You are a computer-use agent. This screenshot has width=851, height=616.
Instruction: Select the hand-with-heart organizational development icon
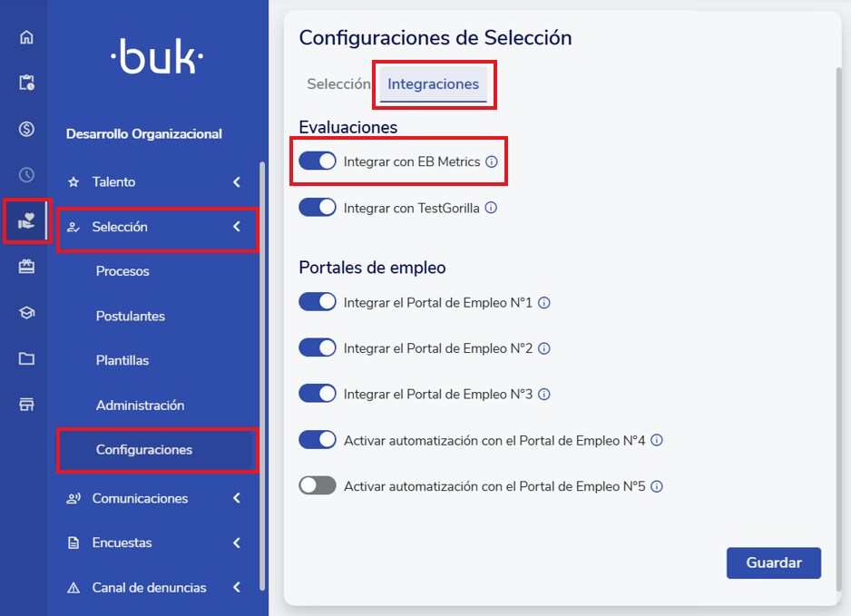(26, 220)
